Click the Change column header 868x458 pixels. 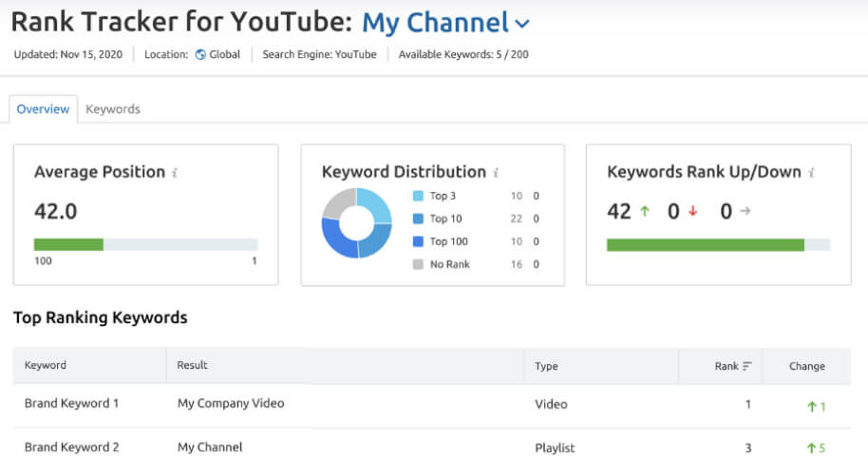pos(807,366)
